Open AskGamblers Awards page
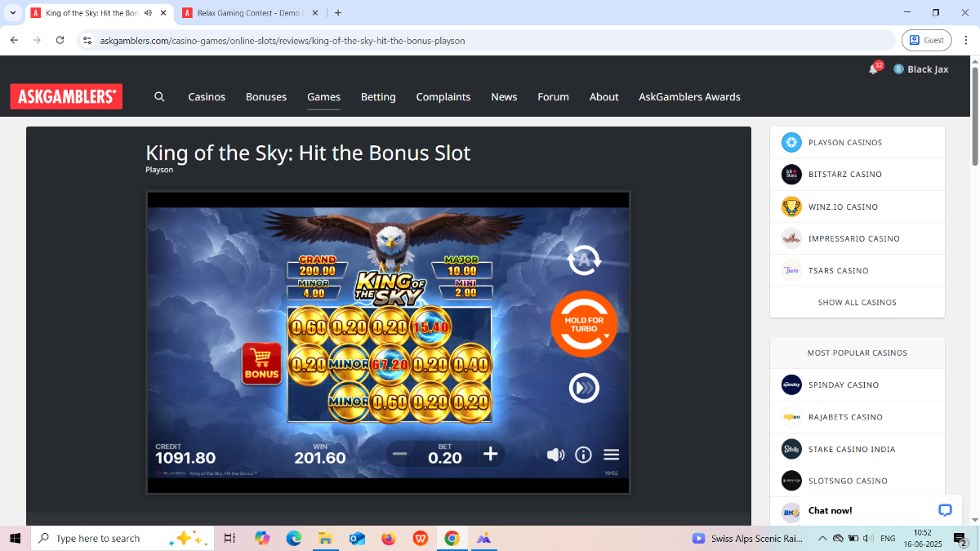Image resolution: width=980 pixels, height=551 pixels. (x=689, y=96)
